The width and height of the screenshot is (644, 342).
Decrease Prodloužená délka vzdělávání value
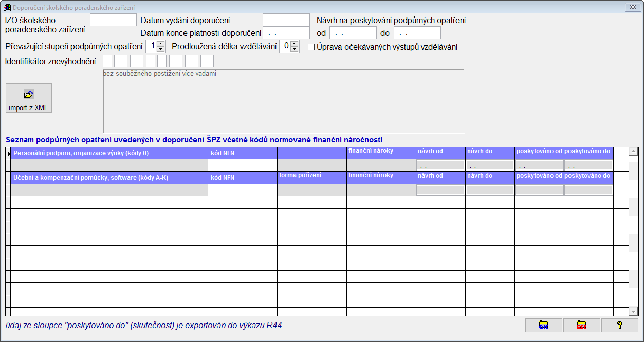(295, 49)
